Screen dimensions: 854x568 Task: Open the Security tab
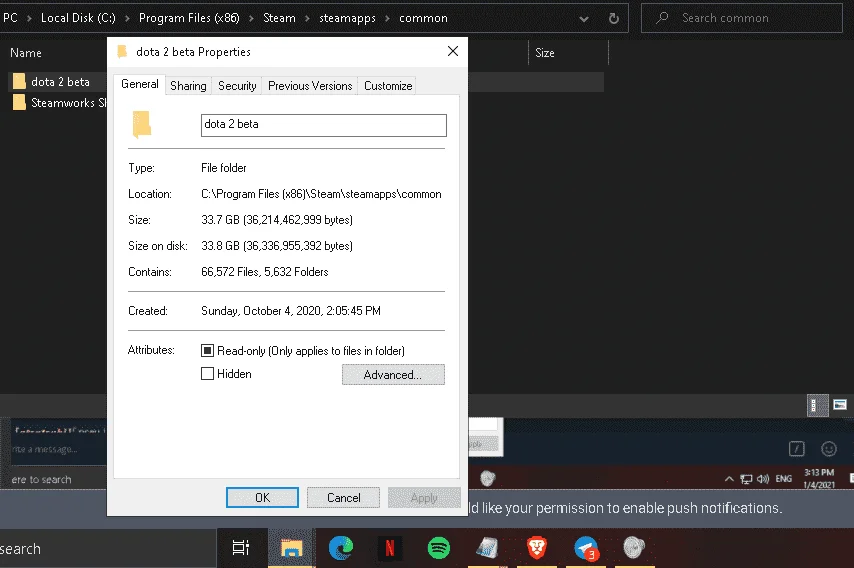tap(237, 86)
